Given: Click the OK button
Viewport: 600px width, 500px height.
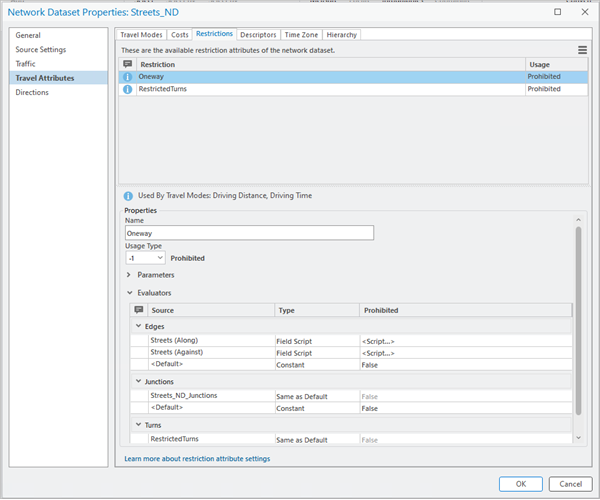Looking at the screenshot, I should (x=520, y=483).
